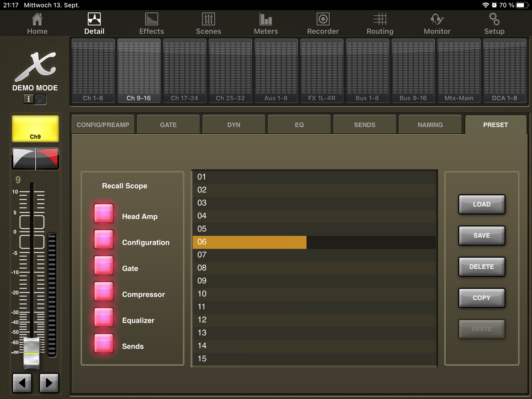Switch to the CONFIG/PREAMP tab
Viewport: 532px width, 399px height.
[103, 125]
